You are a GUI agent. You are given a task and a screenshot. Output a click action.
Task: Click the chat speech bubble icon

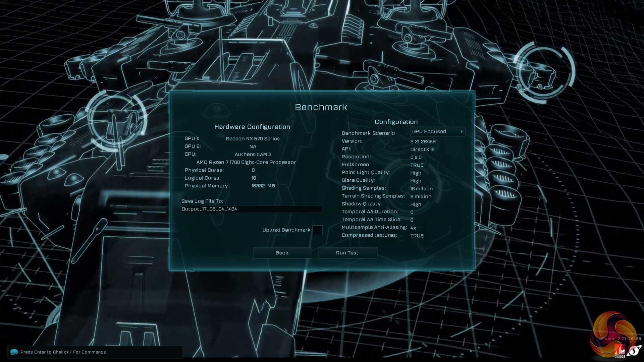coord(14,352)
